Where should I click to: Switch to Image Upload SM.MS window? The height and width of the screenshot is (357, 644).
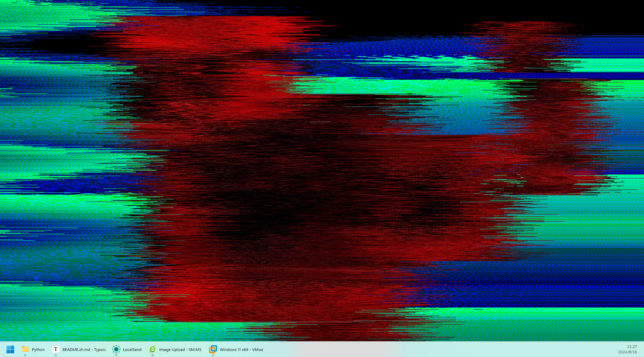pos(176,349)
